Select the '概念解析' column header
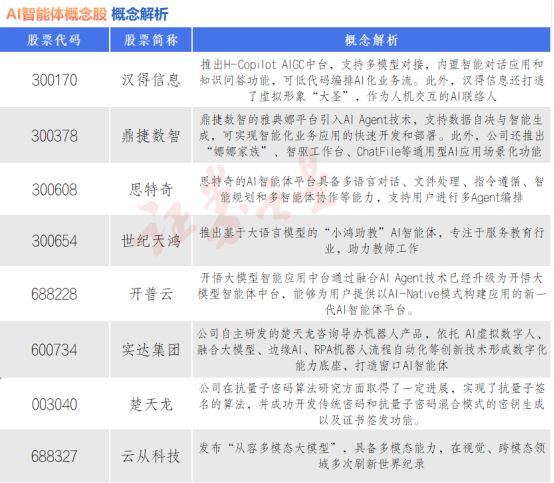This screenshot has height=483, width=554. point(371,40)
